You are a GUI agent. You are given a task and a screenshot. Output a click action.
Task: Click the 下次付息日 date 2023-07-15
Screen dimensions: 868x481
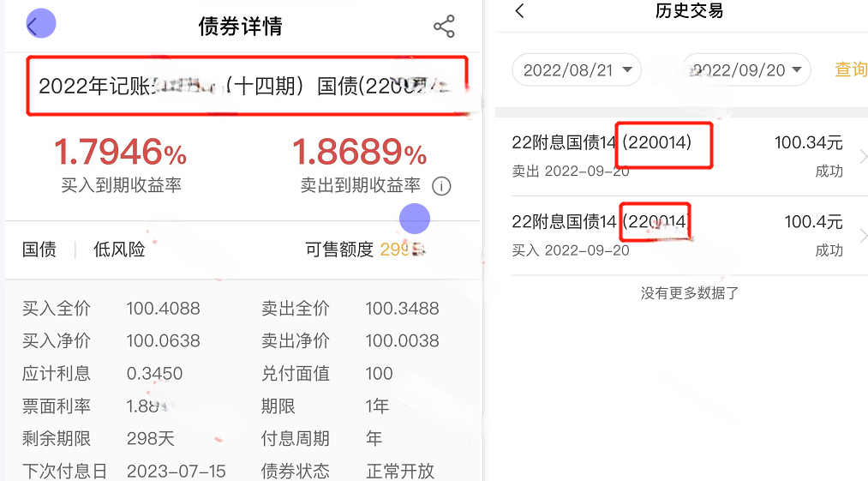[x=174, y=471]
